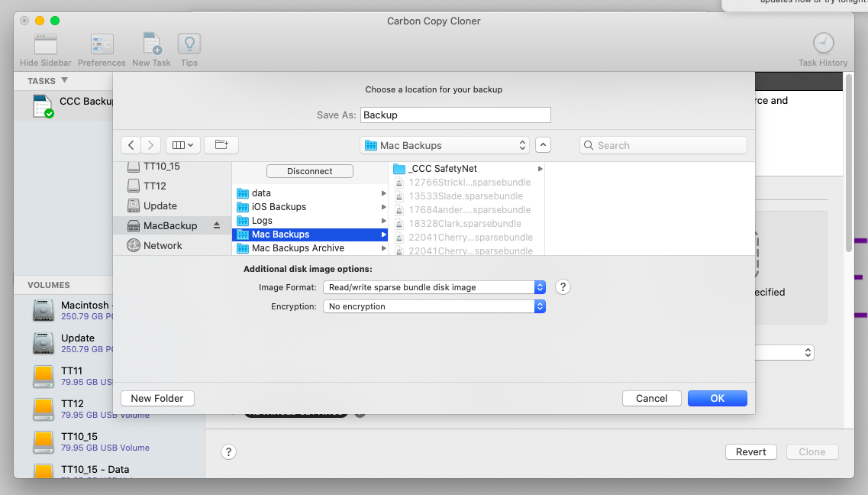Open Task History clock icon

(x=823, y=44)
